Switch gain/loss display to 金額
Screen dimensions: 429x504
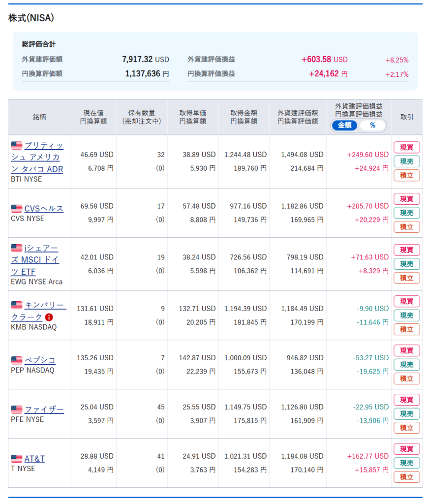tap(344, 126)
